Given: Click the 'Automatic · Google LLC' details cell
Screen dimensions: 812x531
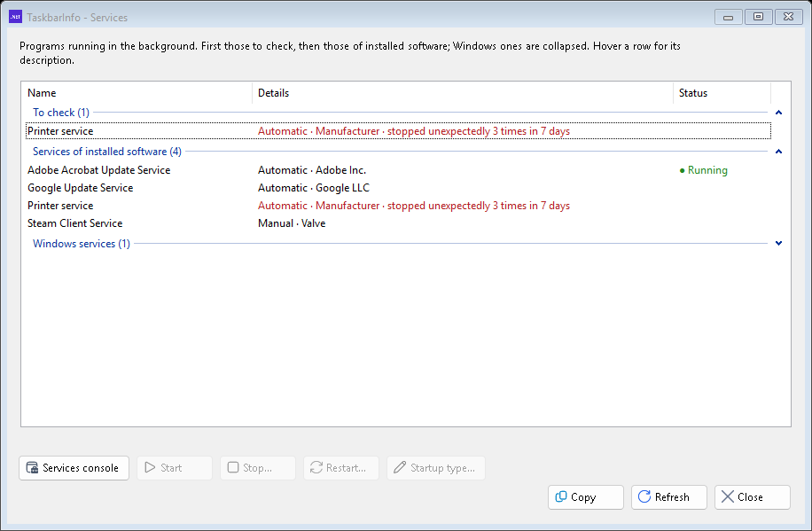Looking at the screenshot, I should 313,188.
